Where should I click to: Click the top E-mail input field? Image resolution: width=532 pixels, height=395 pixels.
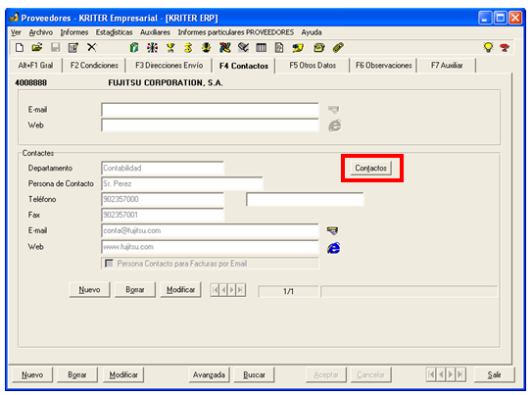(210, 110)
